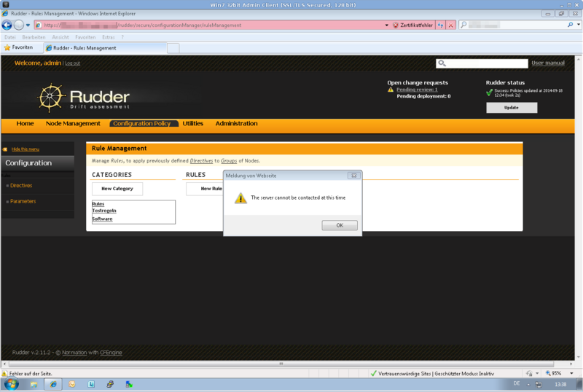Open the Utilities navigation tab
Screen dimensions: 583x392
click(192, 123)
